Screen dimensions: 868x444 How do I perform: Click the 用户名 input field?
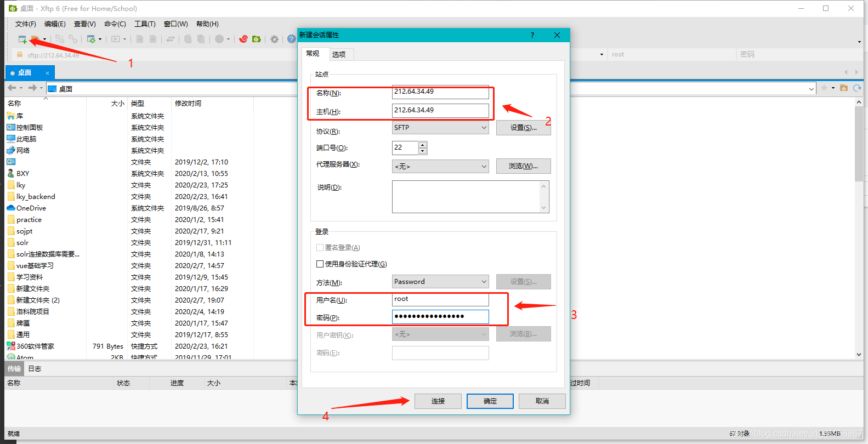tap(440, 299)
